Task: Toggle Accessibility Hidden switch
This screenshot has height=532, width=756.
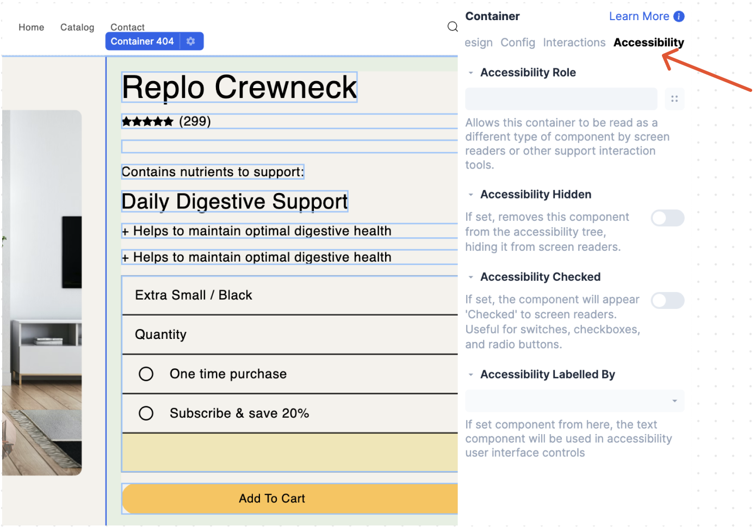Action: 667,218
